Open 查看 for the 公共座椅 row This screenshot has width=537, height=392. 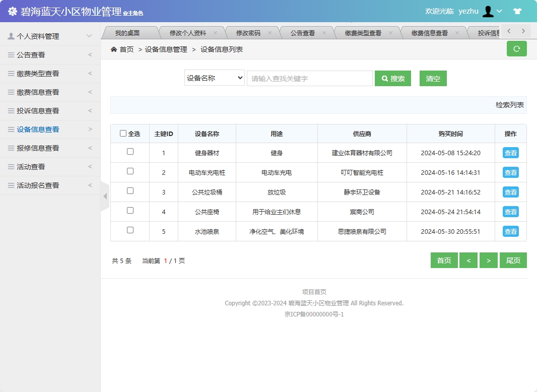(510, 212)
